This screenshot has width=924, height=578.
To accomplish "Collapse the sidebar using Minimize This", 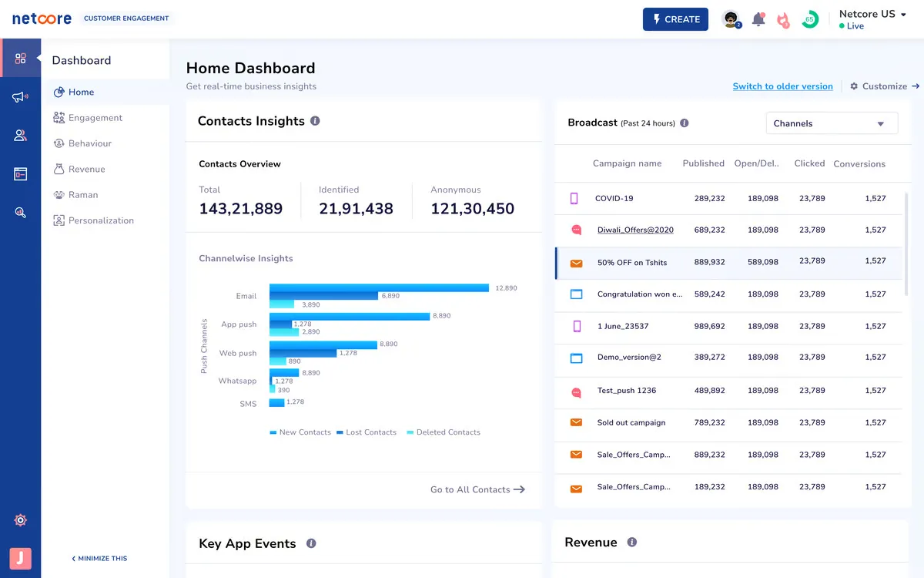I will coord(99,558).
